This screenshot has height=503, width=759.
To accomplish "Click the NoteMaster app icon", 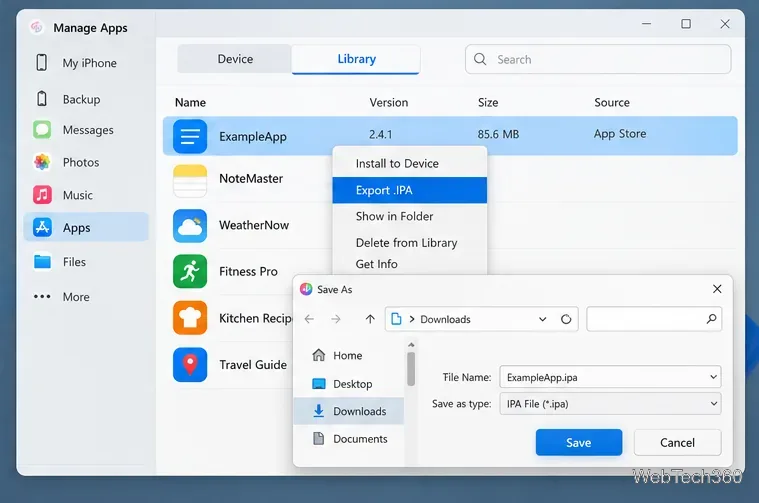I will pos(190,181).
